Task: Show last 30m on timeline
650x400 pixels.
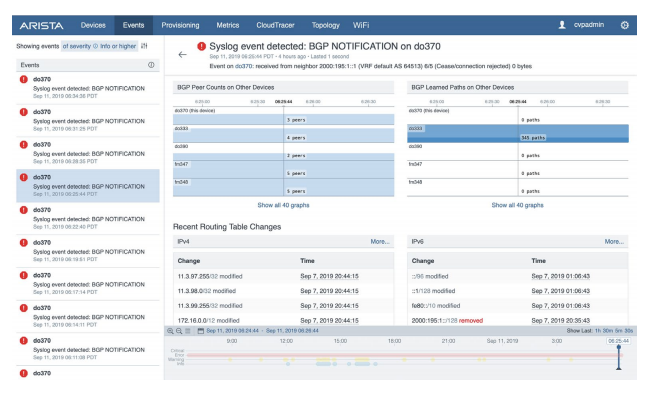Action: [607, 331]
